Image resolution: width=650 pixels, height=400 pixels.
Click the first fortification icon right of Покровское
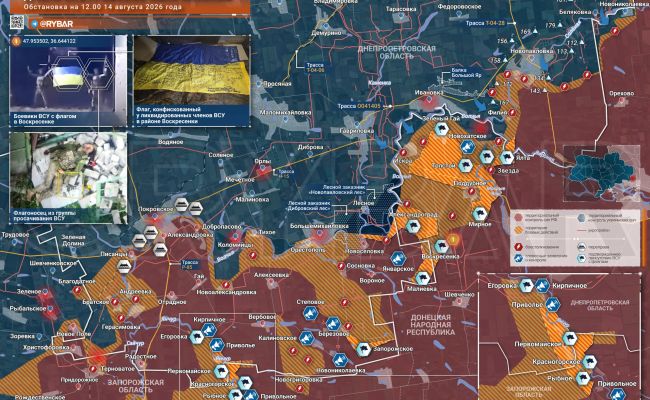coord(181,204)
